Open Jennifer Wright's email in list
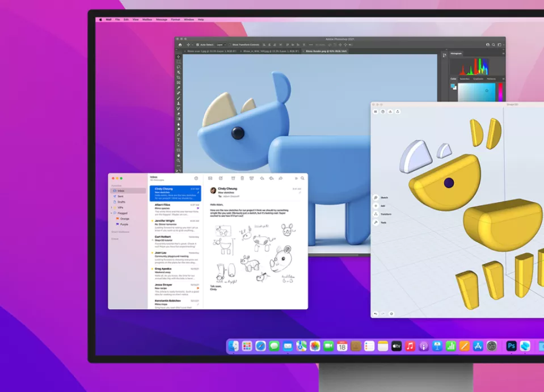The width and height of the screenshot is (544, 392). [175, 225]
